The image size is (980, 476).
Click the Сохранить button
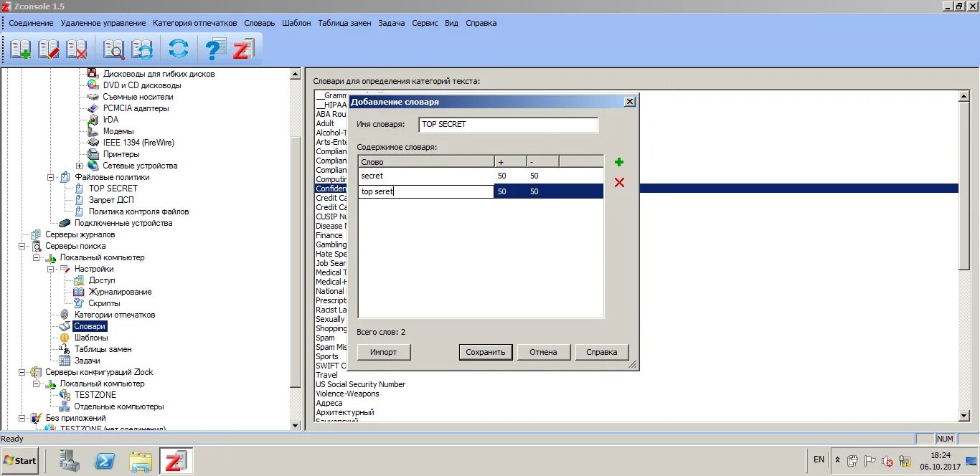(x=486, y=352)
